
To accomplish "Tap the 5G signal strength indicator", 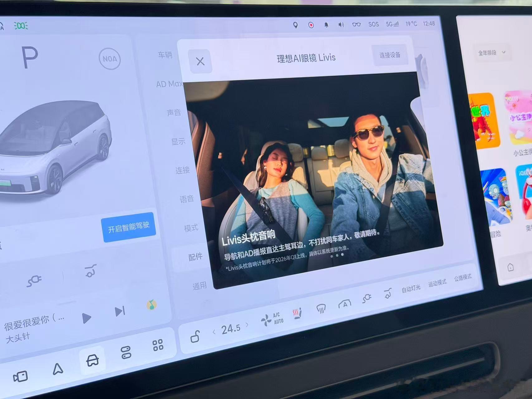I will point(392,24).
